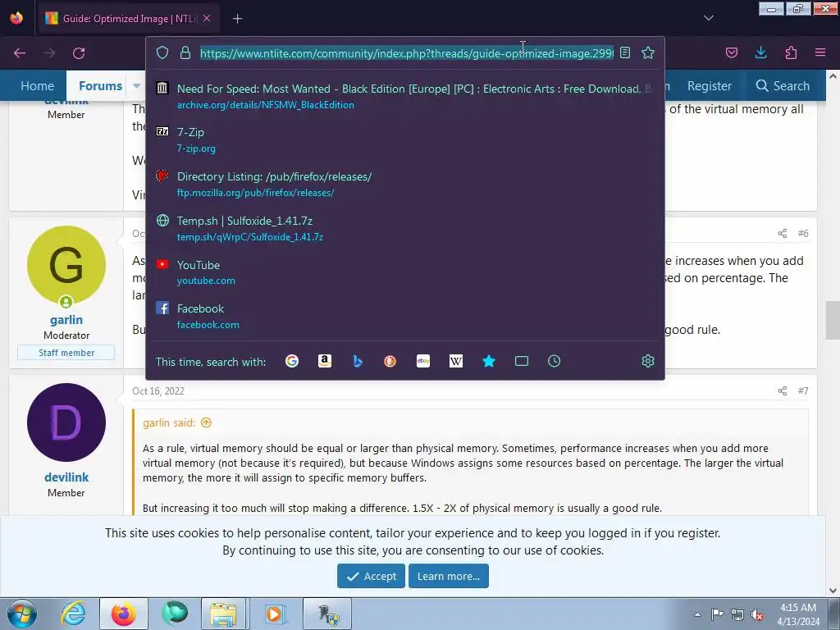Open the Firefox hamburger menu
The width and height of the screenshot is (840, 630).
[820, 52]
